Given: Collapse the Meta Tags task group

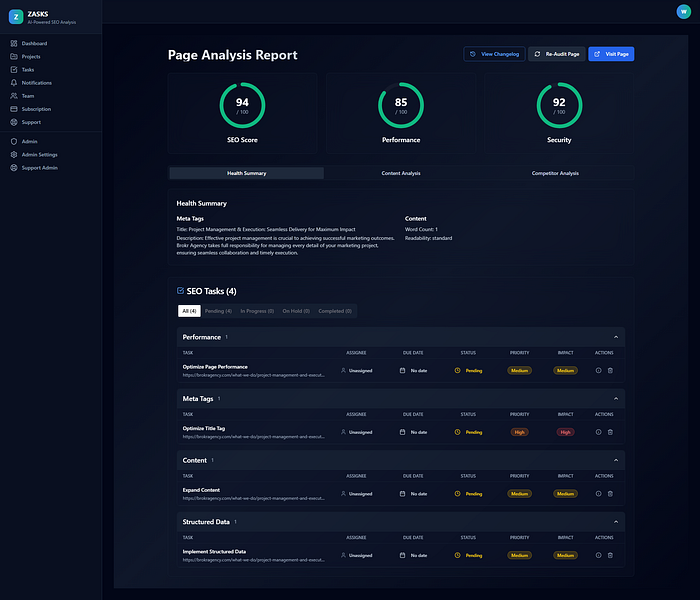Looking at the screenshot, I should point(616,399).
